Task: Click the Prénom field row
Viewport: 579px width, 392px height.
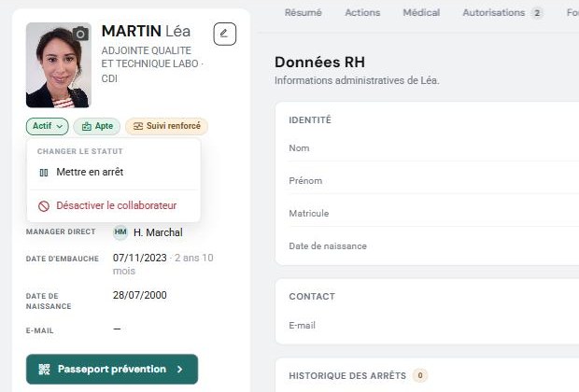Action: pos(434,181)
